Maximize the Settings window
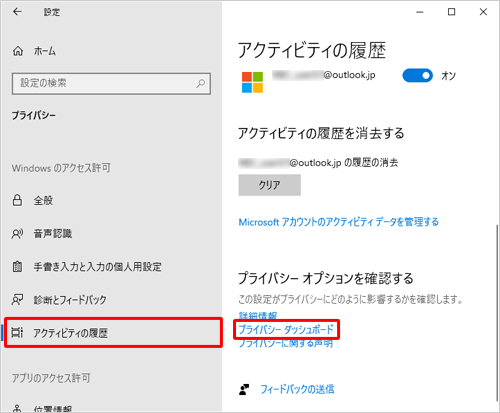500x413 pixels. (451, 12)
